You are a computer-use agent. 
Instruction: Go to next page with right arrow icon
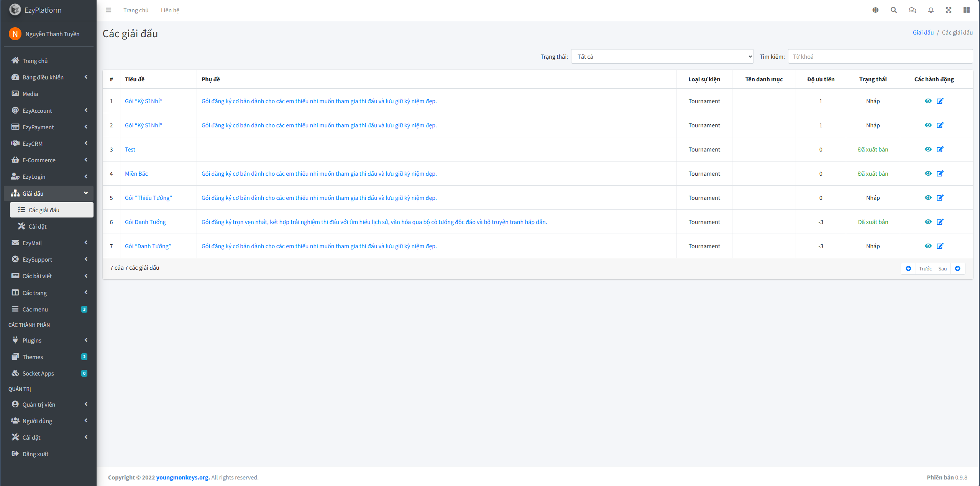pyautogui.click(x=957, y=269)
